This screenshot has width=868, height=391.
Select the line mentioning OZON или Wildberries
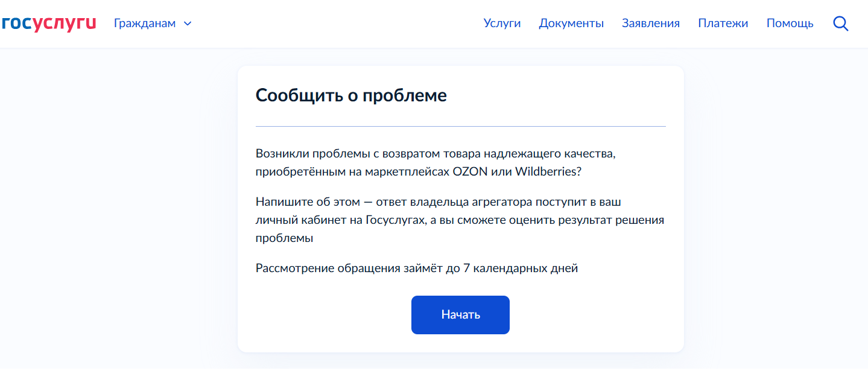pos(419,171)
